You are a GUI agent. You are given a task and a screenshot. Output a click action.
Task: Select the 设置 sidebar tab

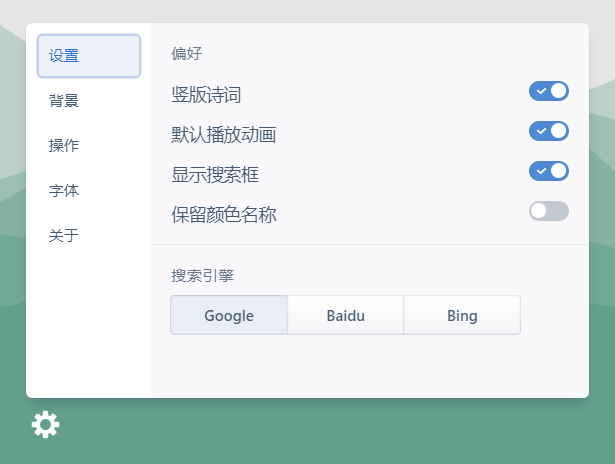(x=88, y=56)
